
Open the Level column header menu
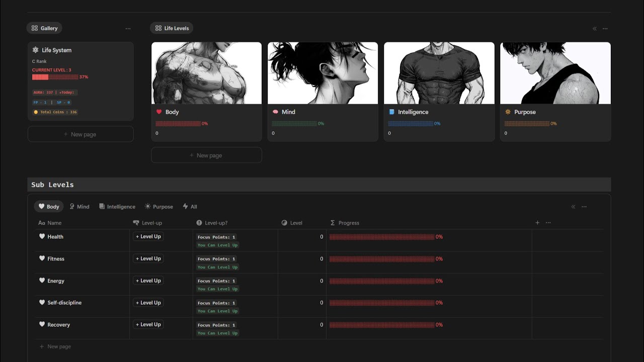[302, 223]
